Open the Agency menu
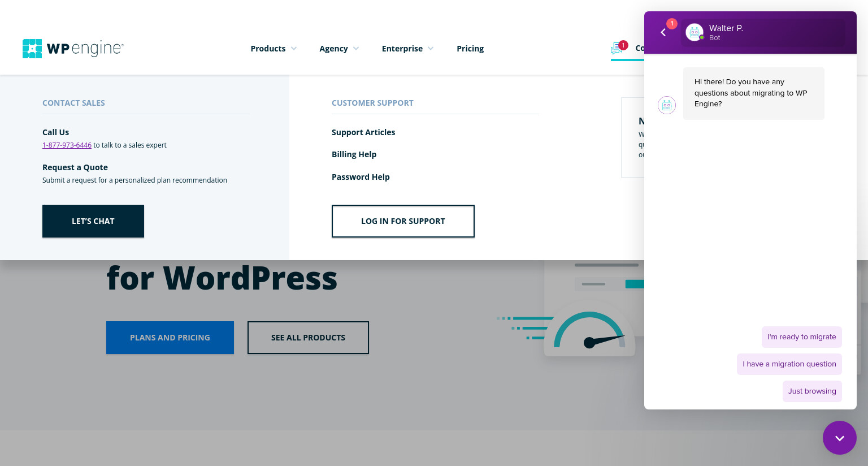 point(333,49)
